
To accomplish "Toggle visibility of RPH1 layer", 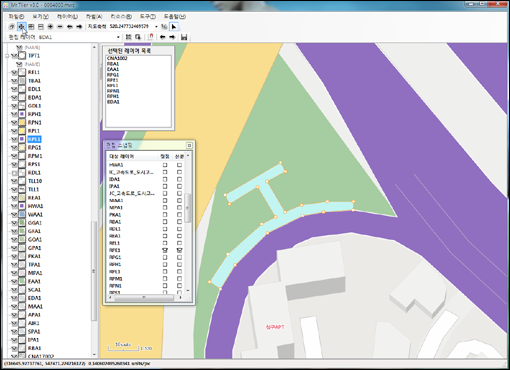I will (14, 114).
